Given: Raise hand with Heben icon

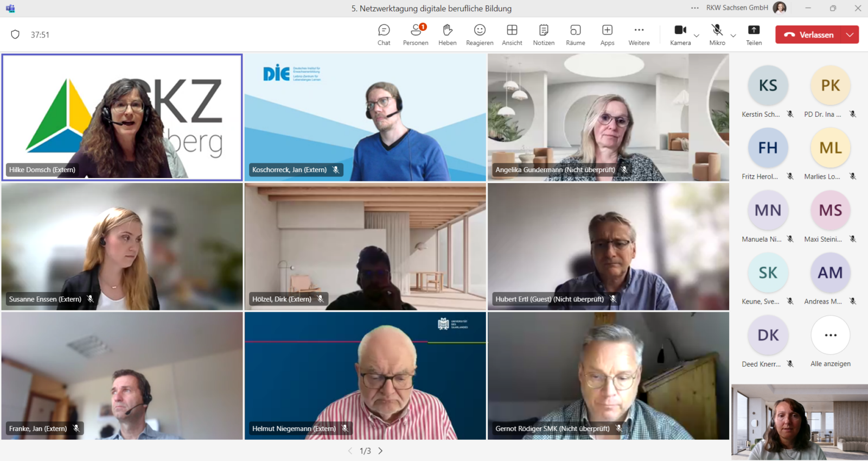Looking at the screenshot, I should [447, 35].
